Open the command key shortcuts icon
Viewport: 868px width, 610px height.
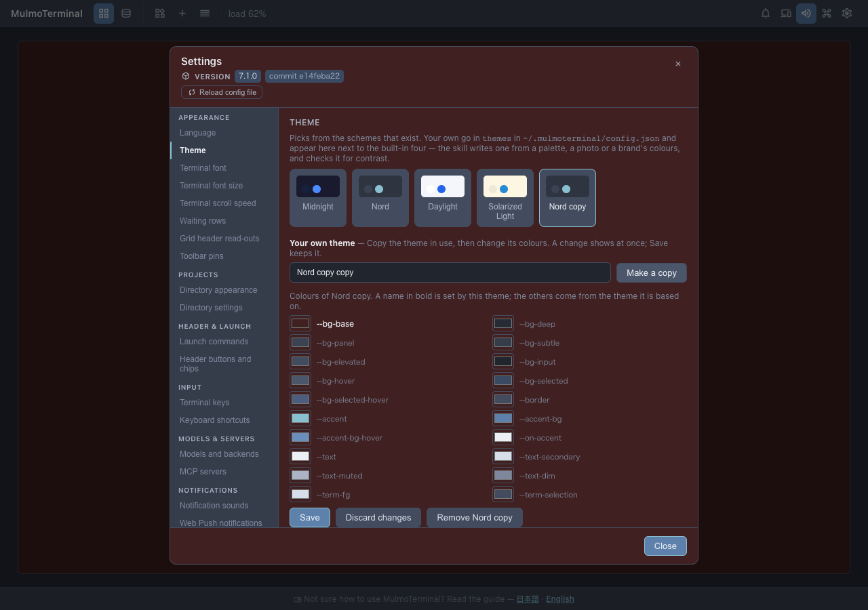point(827,14)
